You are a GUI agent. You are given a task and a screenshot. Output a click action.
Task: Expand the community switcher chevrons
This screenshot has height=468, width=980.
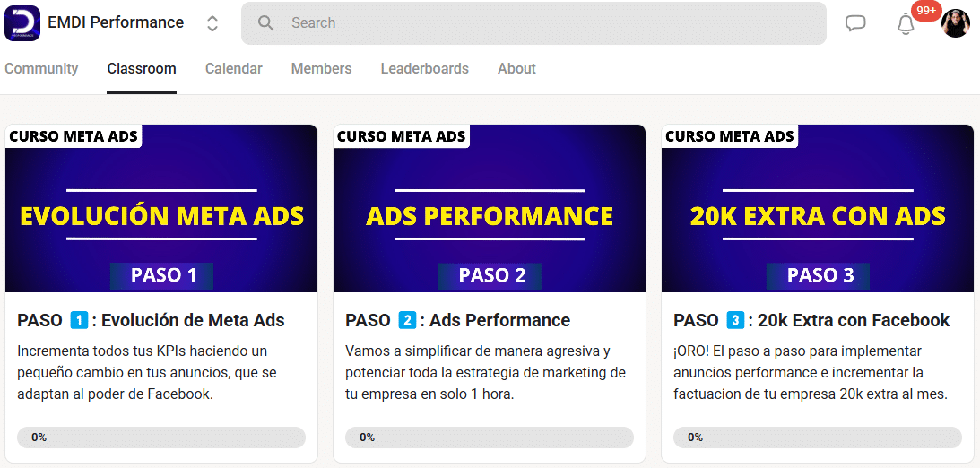pos(212,23)
